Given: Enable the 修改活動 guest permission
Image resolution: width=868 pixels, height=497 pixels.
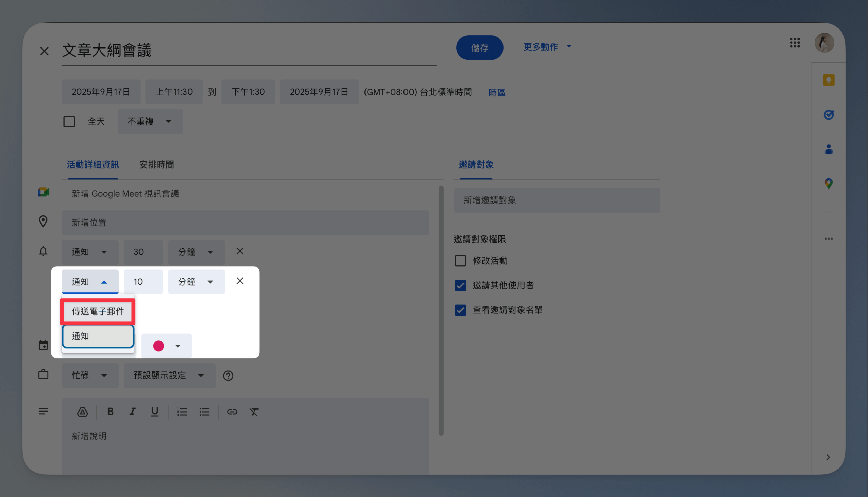Looking at the screenshot, I should click(x=460, y=261).
